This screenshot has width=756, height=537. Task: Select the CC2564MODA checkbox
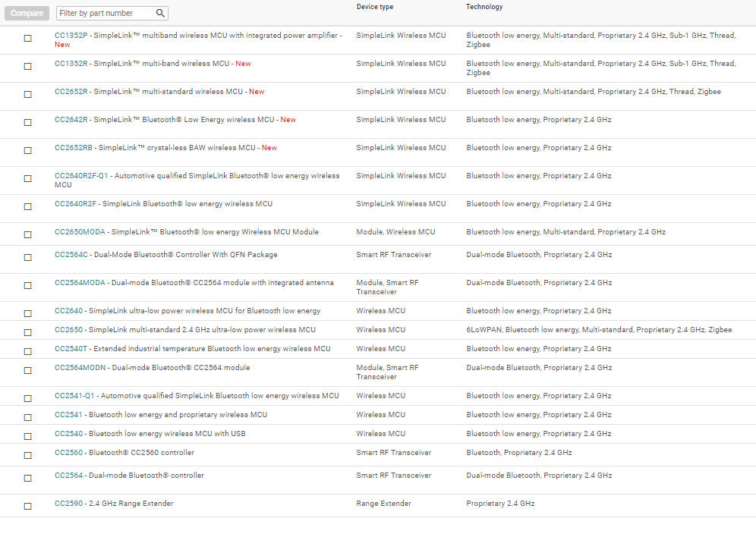28,285
